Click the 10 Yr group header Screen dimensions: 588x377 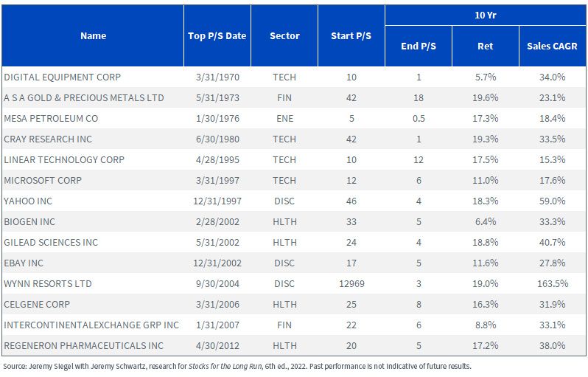(x=486, y=15)
